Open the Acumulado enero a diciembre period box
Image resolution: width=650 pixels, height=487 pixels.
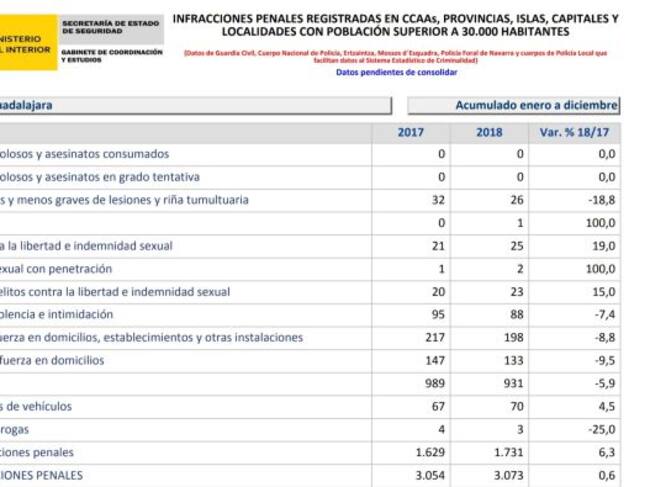click(x=513, y=105)
